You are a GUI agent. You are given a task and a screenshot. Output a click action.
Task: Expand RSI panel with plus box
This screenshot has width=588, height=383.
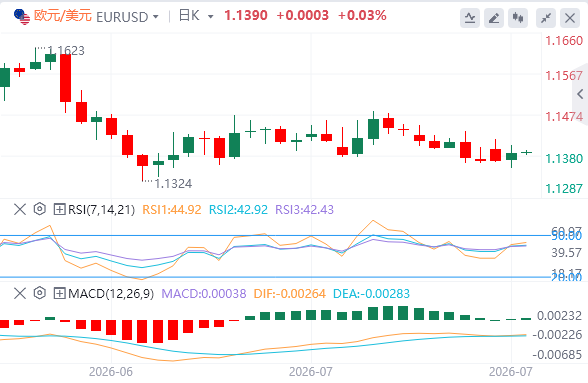pyautogui.click(x=59, y=209)
